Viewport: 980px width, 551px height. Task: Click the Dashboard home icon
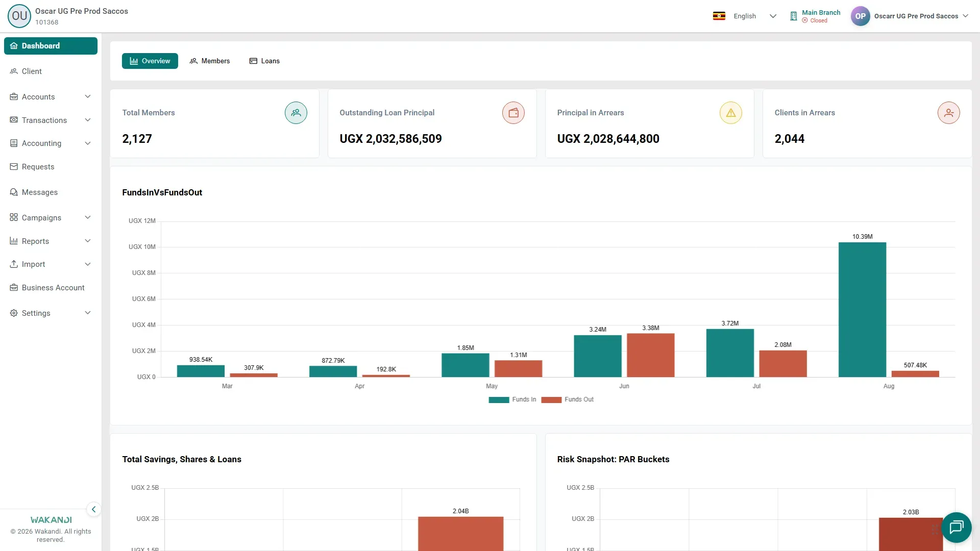(x=14, y=46)
